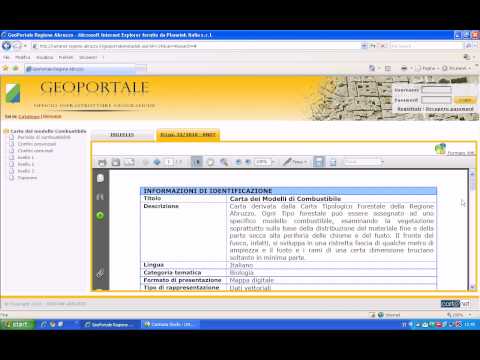This screenshot has height=360, width=480.
Task: Click the Live Search box
Action: (427, 46)
